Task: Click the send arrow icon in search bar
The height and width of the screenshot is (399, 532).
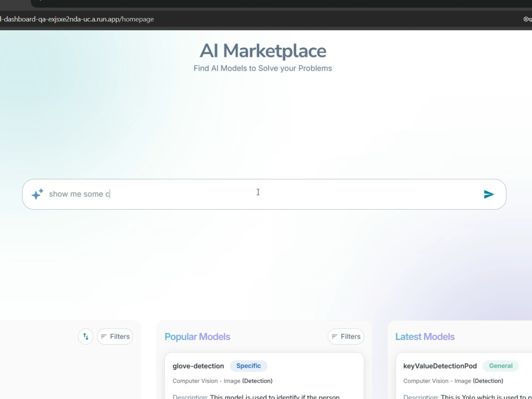Action: 488,194
